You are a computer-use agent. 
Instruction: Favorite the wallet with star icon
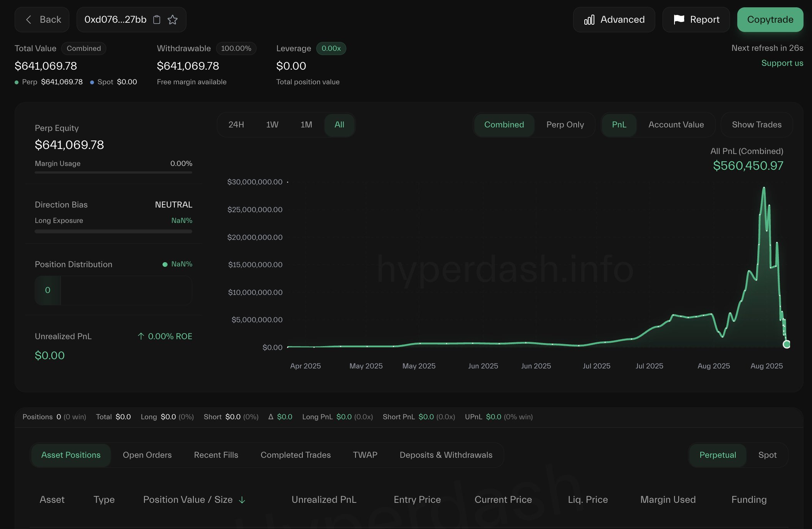[173, 20]
